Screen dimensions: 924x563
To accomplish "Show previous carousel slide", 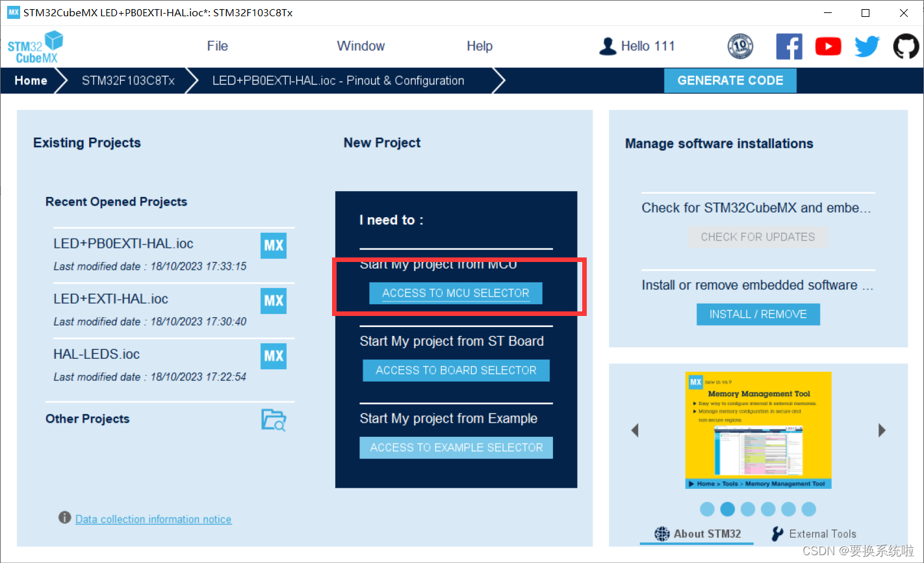I will click(x=635, y=430).
